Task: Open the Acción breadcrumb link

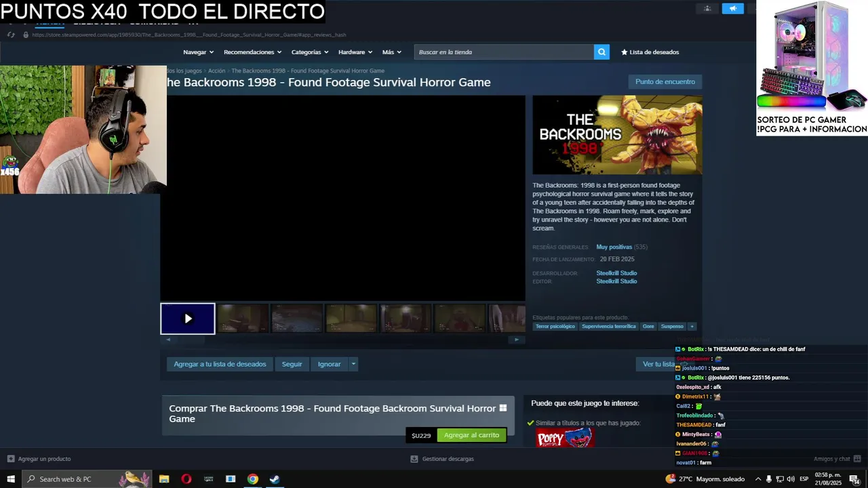Action: 217,70
